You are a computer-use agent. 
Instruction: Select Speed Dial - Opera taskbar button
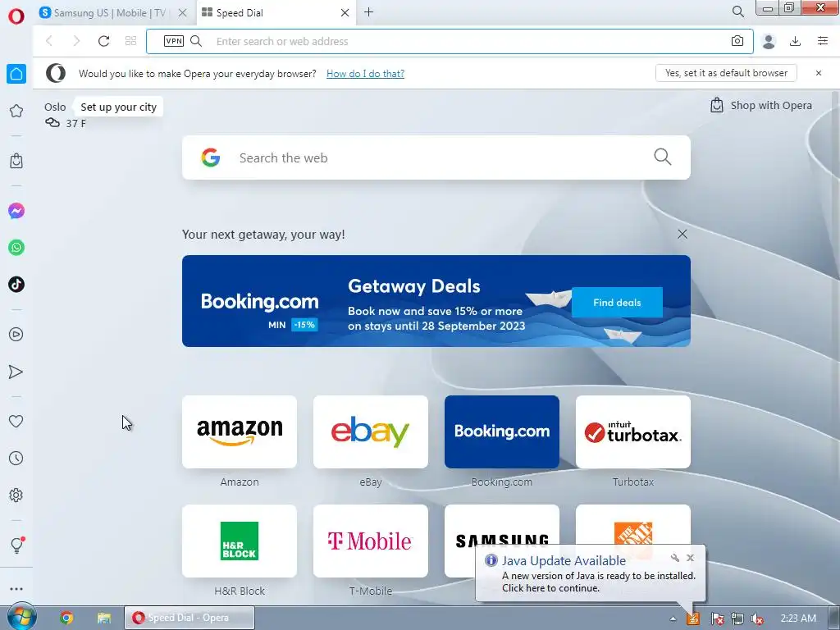point(189,618)
